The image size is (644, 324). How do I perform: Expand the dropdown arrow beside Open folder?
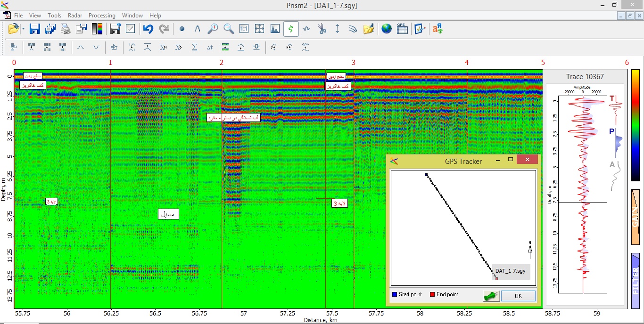coord(23,29)
